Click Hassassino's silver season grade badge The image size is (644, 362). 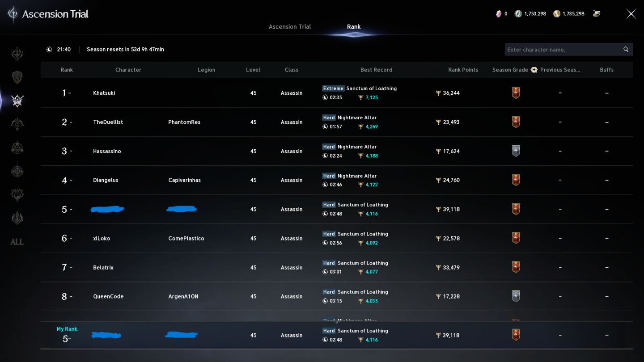tap(516, 151)
